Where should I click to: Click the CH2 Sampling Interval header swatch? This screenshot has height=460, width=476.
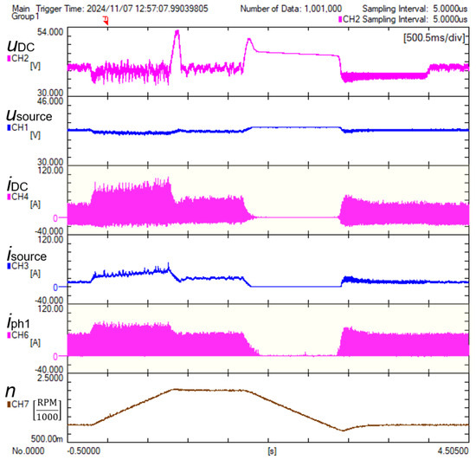coord(340,19)
